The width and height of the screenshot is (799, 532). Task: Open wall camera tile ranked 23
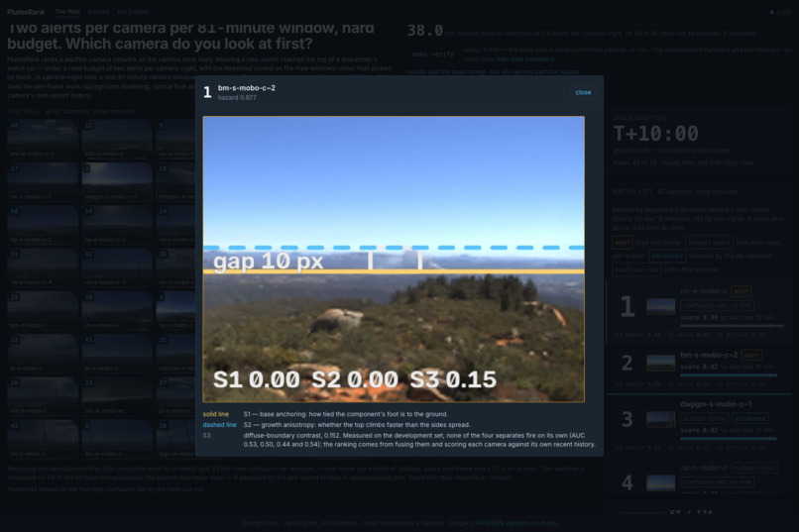click(x=43, y=354)
